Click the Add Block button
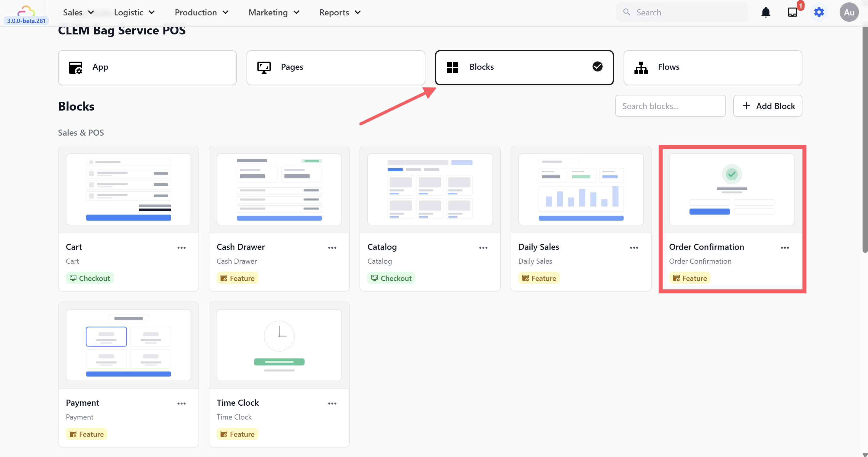Image resolution: width=868 pixels, height=457 pixels. 767,106
